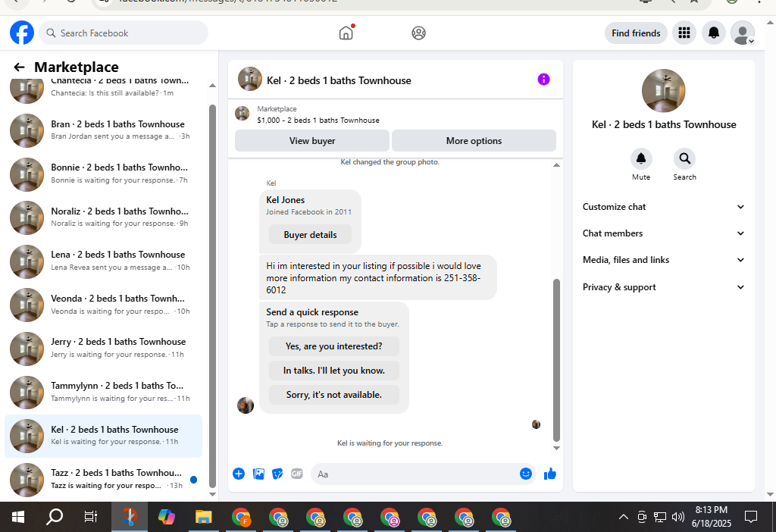Click the '$1,000 - 2 beds 1 baths Townhouse' text
This screenshot has height=532, width=776.
point(318,120)
